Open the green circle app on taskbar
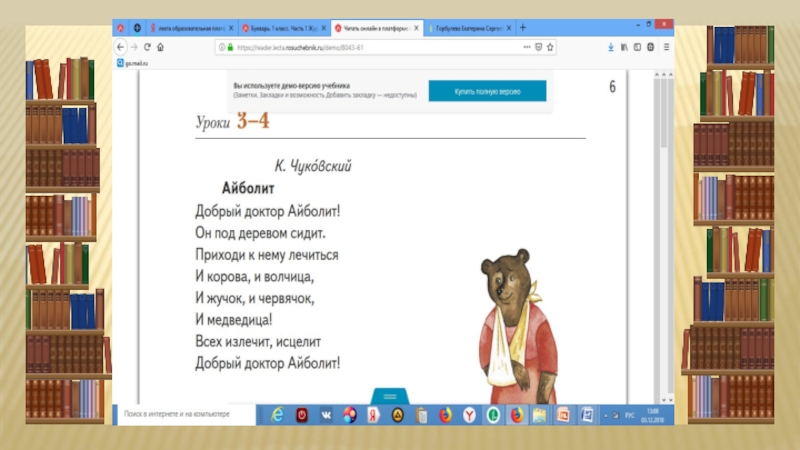The image size is (800, 450). point(493,415)
